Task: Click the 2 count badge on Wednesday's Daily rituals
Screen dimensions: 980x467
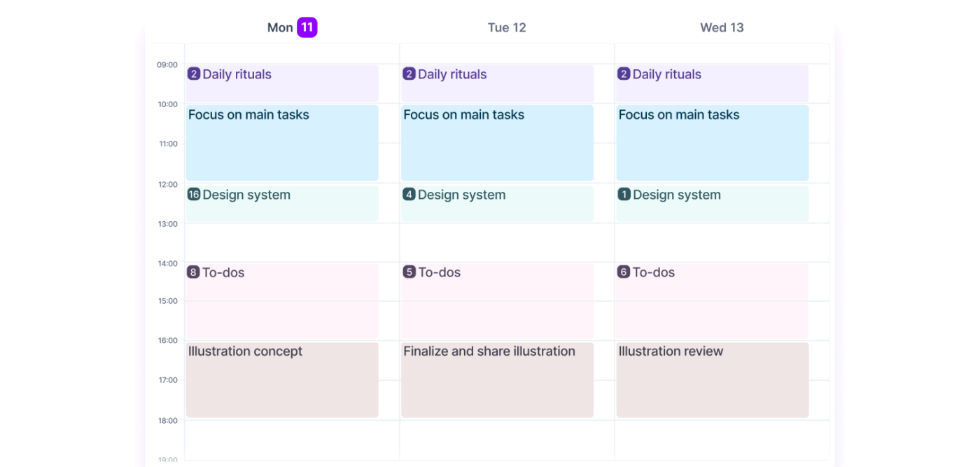Action: click(x=624, y=74)
